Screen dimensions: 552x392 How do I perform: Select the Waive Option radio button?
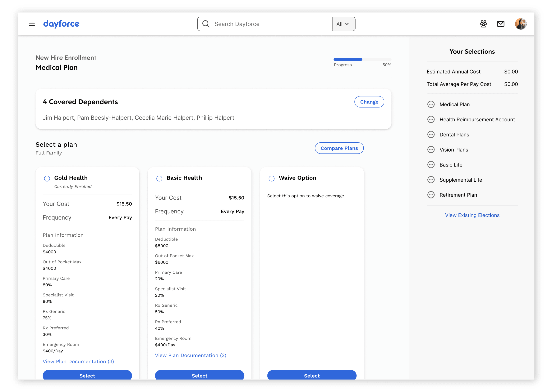tap(271, 178)
